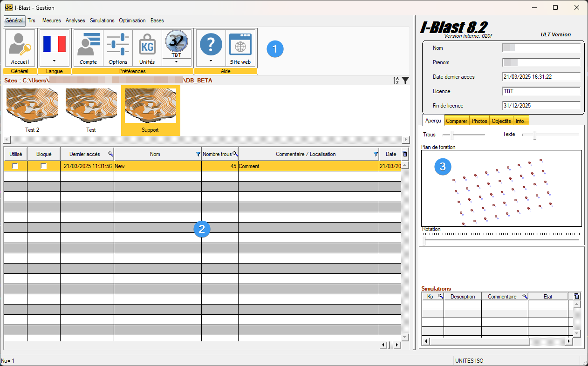Open the Mesures menu
The image size is (588, 366).
point(52,20)
